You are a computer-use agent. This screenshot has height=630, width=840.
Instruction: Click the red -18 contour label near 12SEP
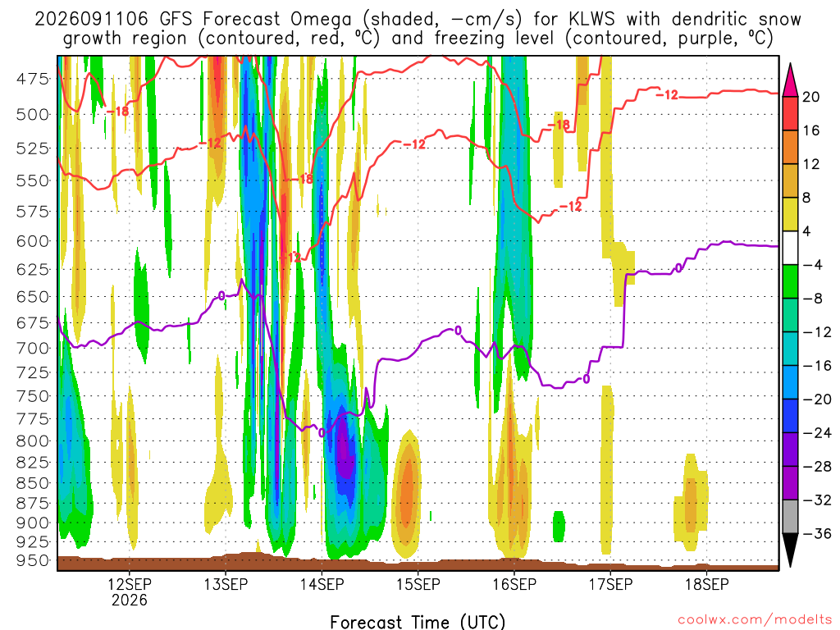pos(117,112)
